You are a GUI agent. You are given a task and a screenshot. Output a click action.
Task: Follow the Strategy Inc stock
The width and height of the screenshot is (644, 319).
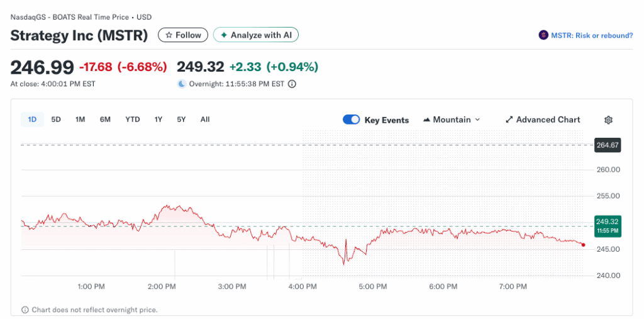coord(183,35)
